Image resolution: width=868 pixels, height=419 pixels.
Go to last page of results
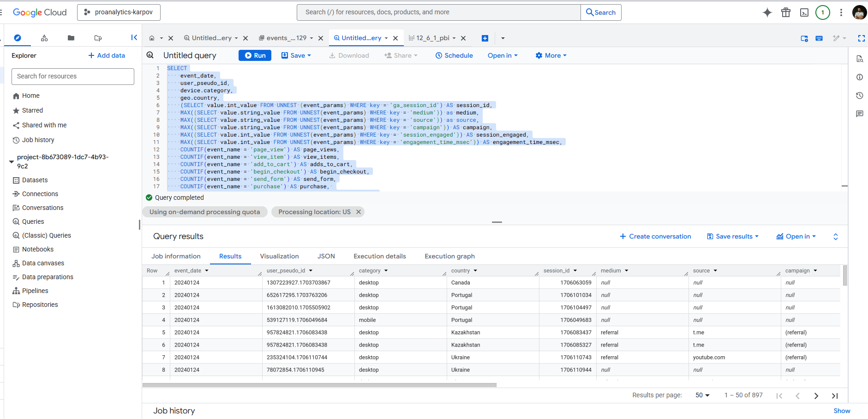point(835,395)
